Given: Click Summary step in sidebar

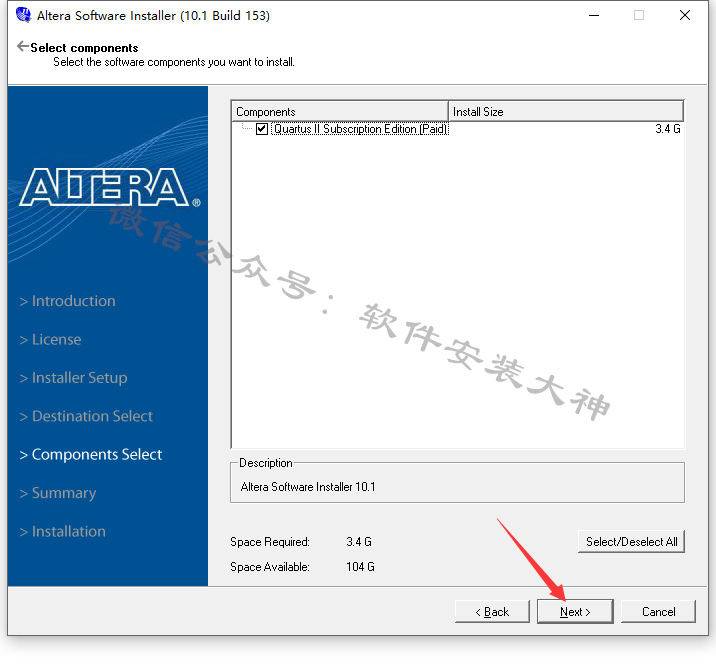Looking at the screenshot, I should [58, 493].
